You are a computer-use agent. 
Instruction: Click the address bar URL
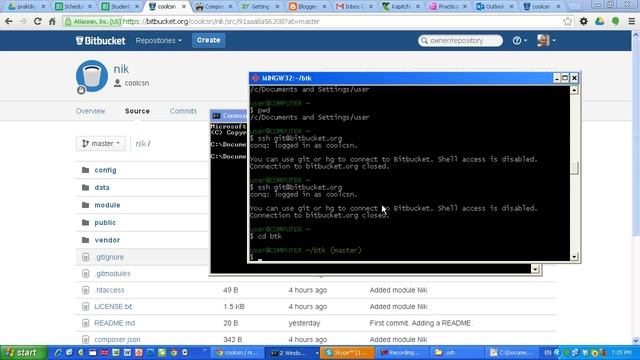pos(221,21)
